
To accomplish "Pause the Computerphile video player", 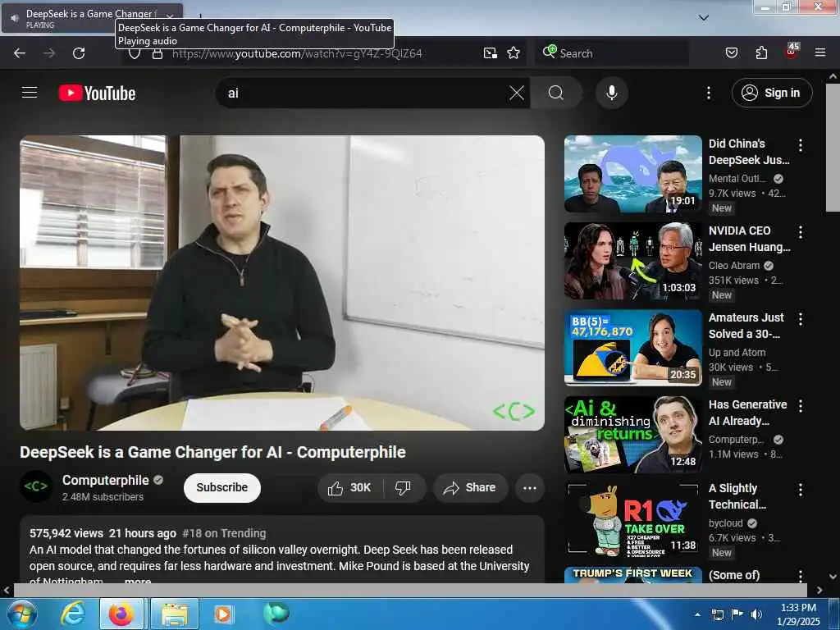I will (x=282, y=283).
